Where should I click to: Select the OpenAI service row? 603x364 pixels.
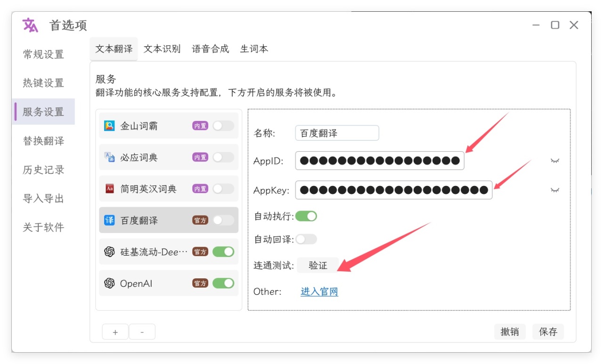pos(169,283)
